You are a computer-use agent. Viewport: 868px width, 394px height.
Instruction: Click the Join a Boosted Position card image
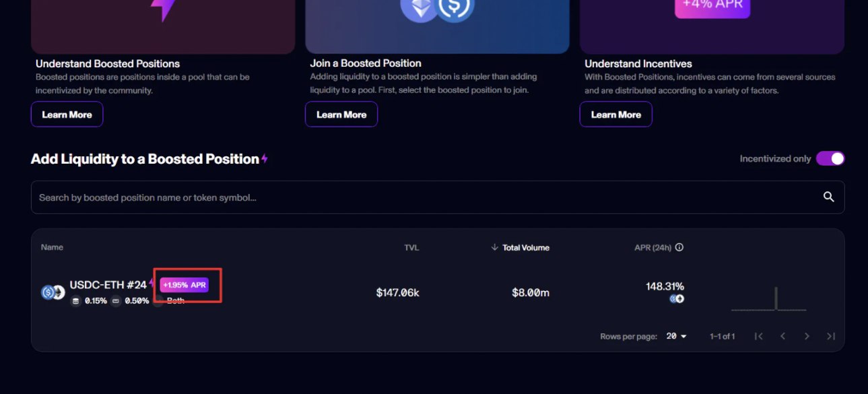point(437,27)
